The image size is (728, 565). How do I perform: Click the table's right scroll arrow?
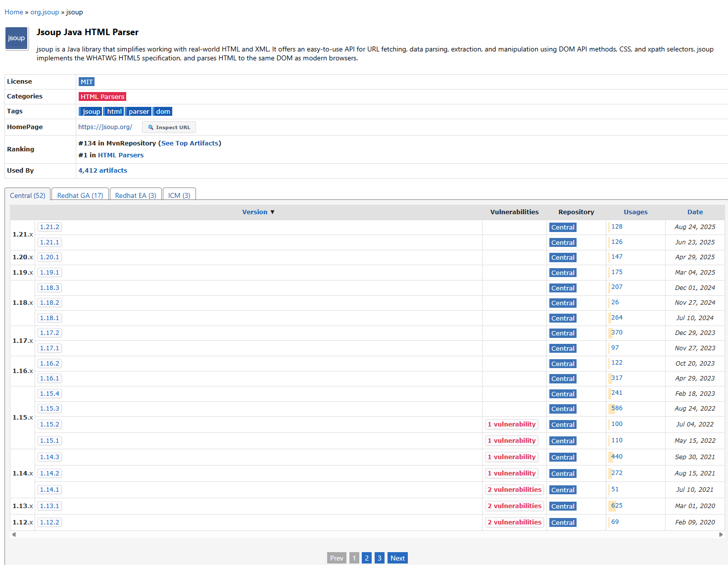point(721,534)
